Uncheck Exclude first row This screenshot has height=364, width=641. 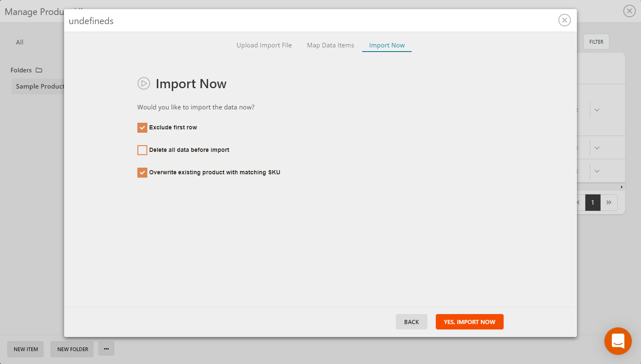pyautogui.click(x=142, y=127)
